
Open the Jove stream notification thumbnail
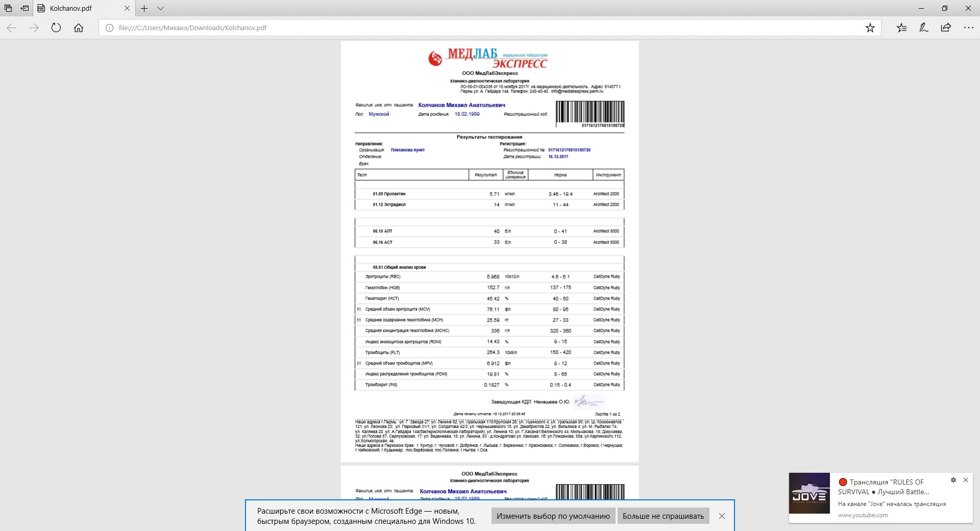pyautogui.click(x=809, y=493)
